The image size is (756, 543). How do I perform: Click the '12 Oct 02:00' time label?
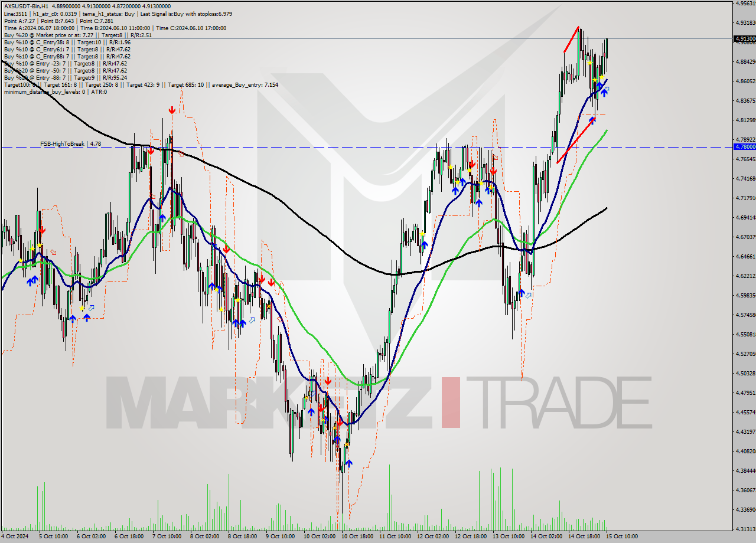(x=432, y=537)
